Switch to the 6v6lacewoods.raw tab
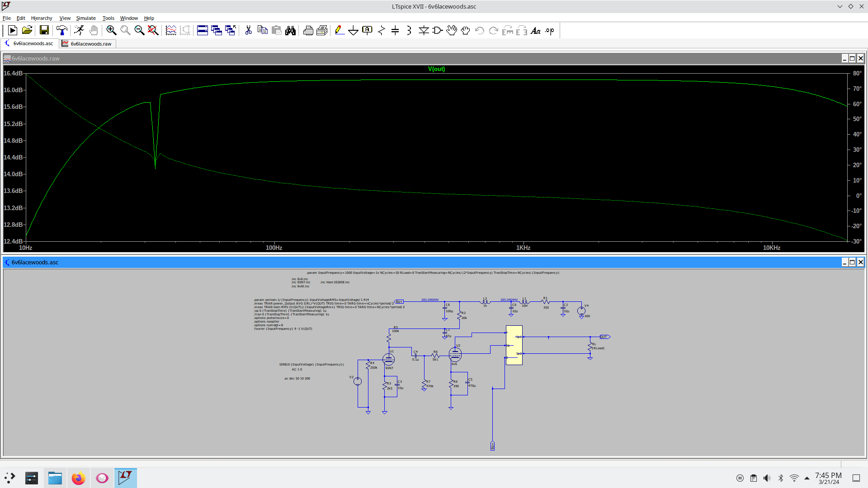Image resolution: width=868 pixels, height=488 pixels. coord(87,43)
